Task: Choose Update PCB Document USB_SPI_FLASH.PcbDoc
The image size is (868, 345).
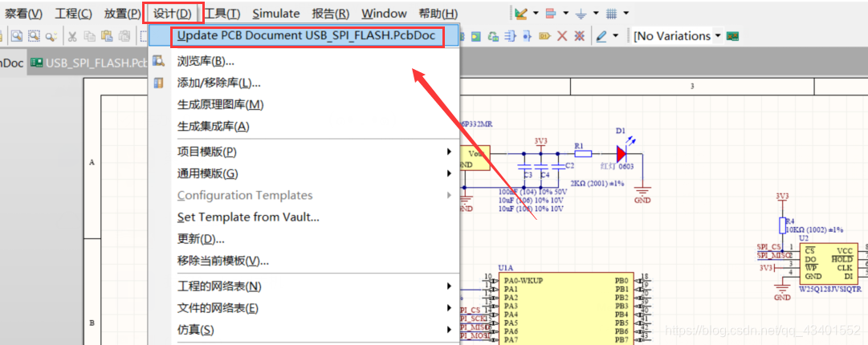Action: click(304, 36)
